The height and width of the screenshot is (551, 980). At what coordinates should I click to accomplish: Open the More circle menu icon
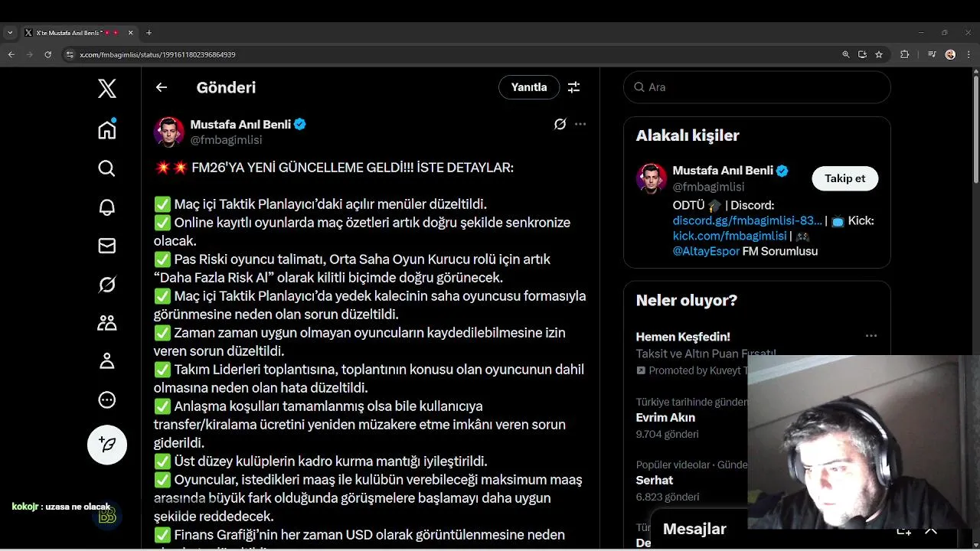tap(107, 399)
